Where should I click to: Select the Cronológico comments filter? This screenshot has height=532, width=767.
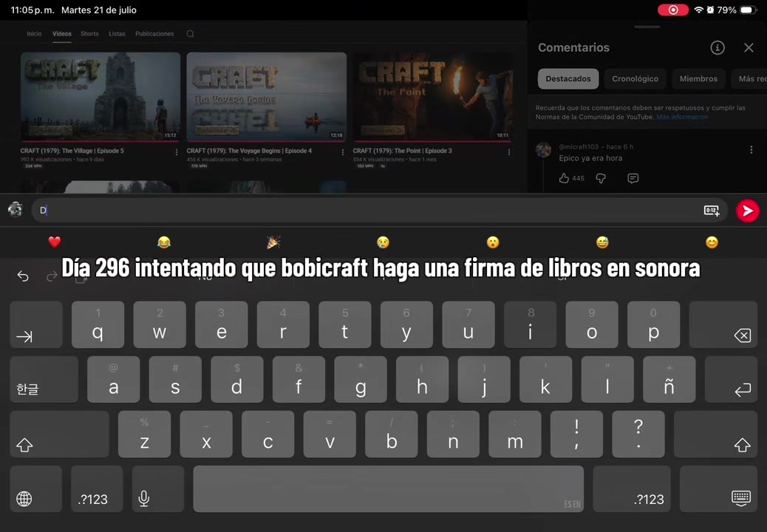[x=635, y=79]
